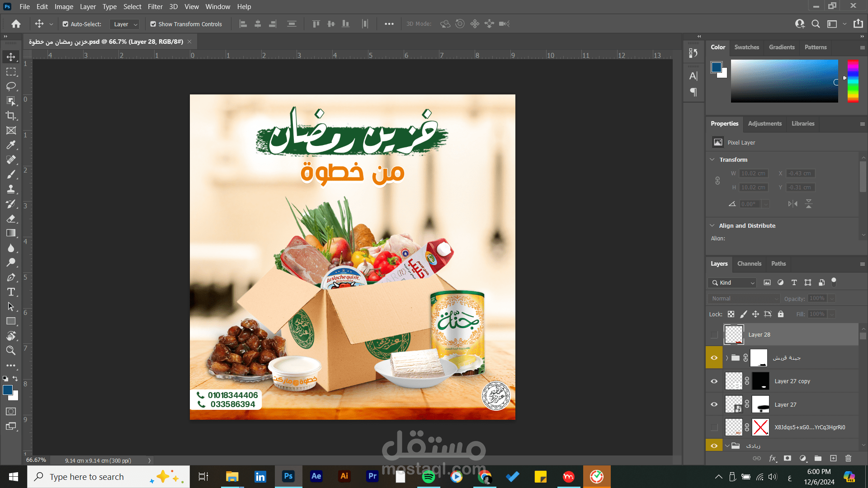Select the Eyedropper tool
The image size is (868, 488).
(11, 145)
